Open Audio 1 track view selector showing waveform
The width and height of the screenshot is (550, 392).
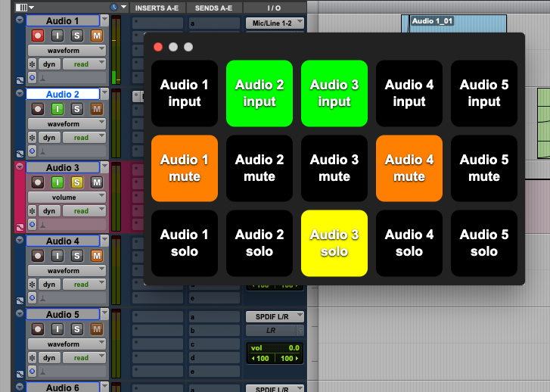tap(67, 51)
